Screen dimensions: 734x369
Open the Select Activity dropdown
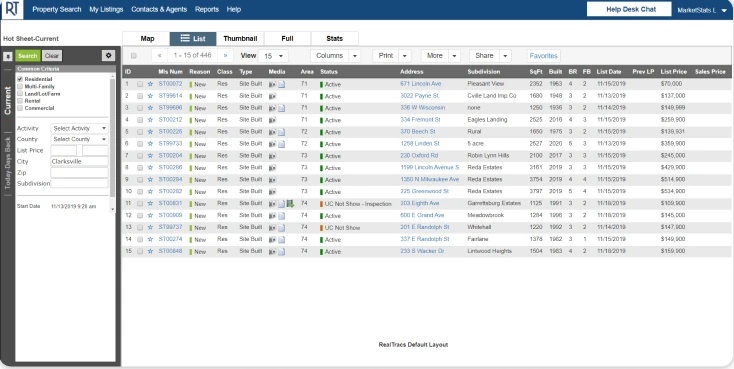coord(79,128)
